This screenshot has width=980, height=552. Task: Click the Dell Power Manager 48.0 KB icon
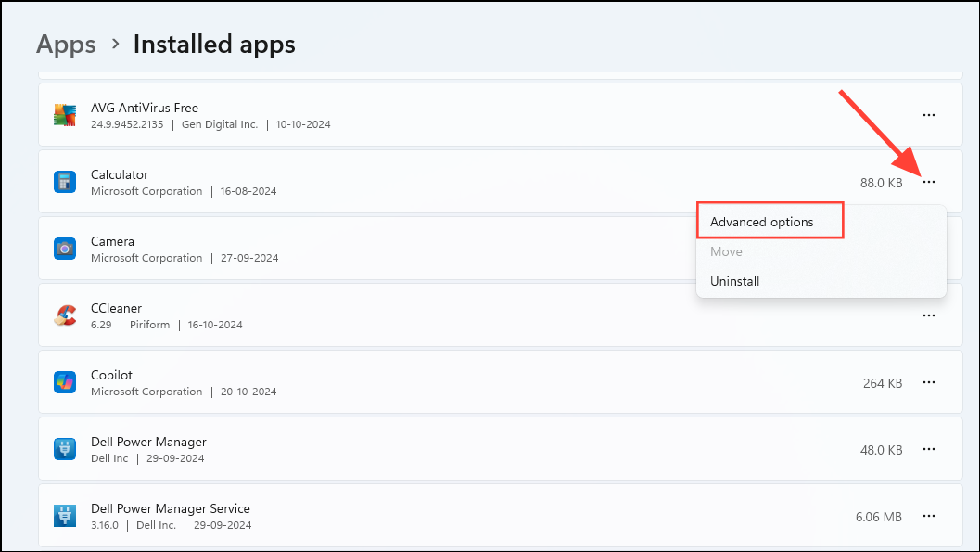64,449
